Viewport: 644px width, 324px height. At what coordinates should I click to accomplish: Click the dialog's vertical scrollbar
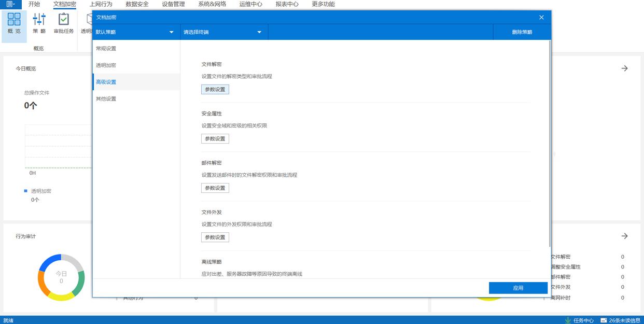[549, 145]
